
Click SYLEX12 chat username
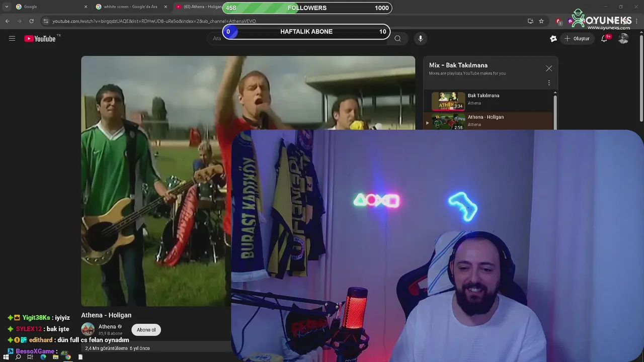coord(29,329)
